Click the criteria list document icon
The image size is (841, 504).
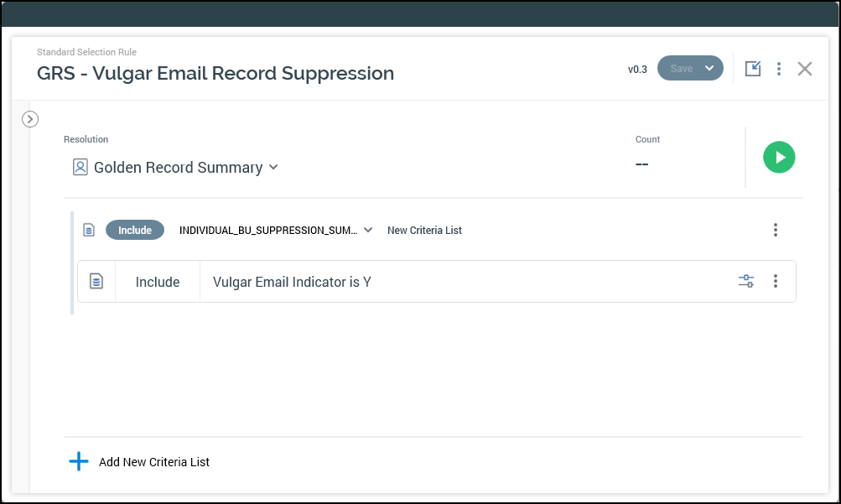pos(89,230)
